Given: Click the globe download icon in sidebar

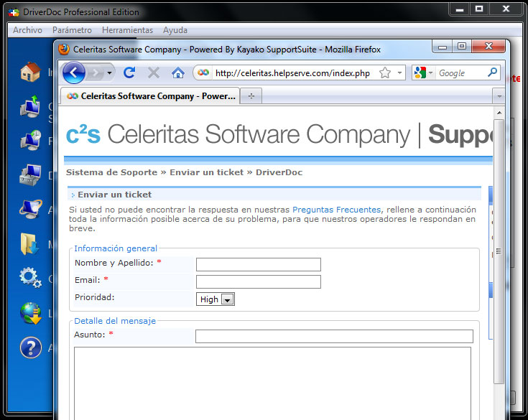Looking at the screenshot, I should click(x=30, y=312).
